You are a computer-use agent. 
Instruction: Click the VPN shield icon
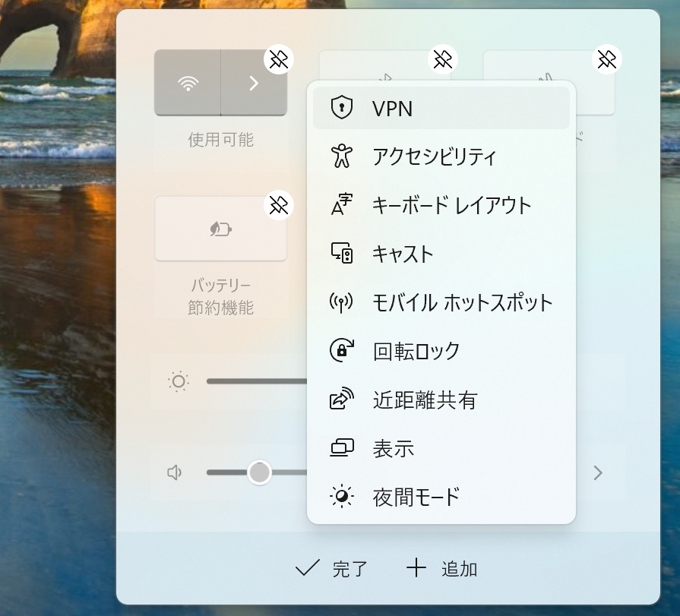tap(342, 107)
